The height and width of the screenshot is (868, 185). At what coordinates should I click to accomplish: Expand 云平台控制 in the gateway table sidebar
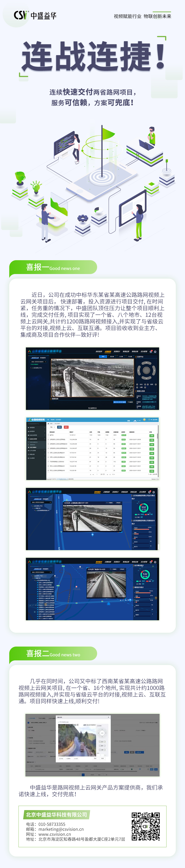click(x=37, y=450)
